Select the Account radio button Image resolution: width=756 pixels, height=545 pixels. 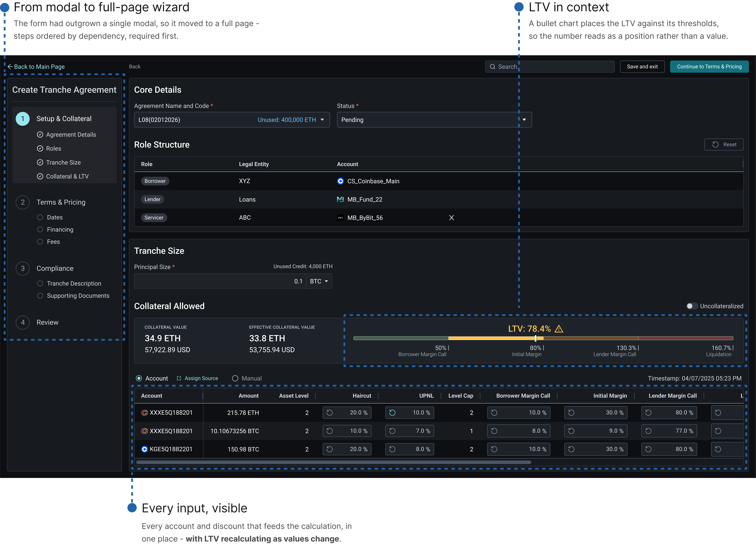pos(139,378)
